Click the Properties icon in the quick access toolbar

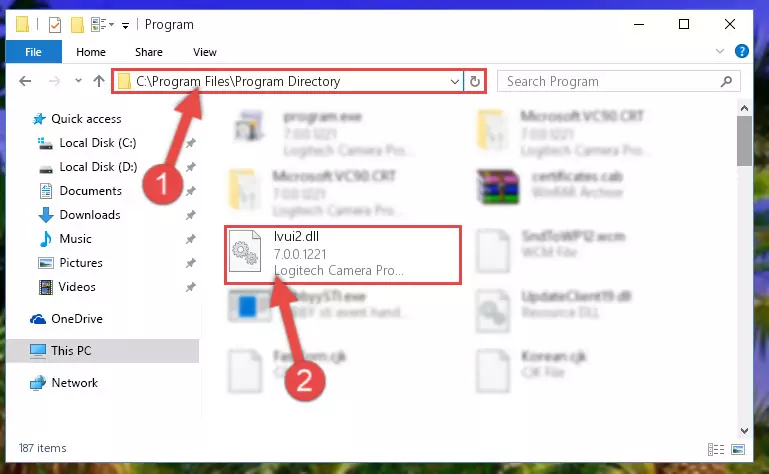54,25
